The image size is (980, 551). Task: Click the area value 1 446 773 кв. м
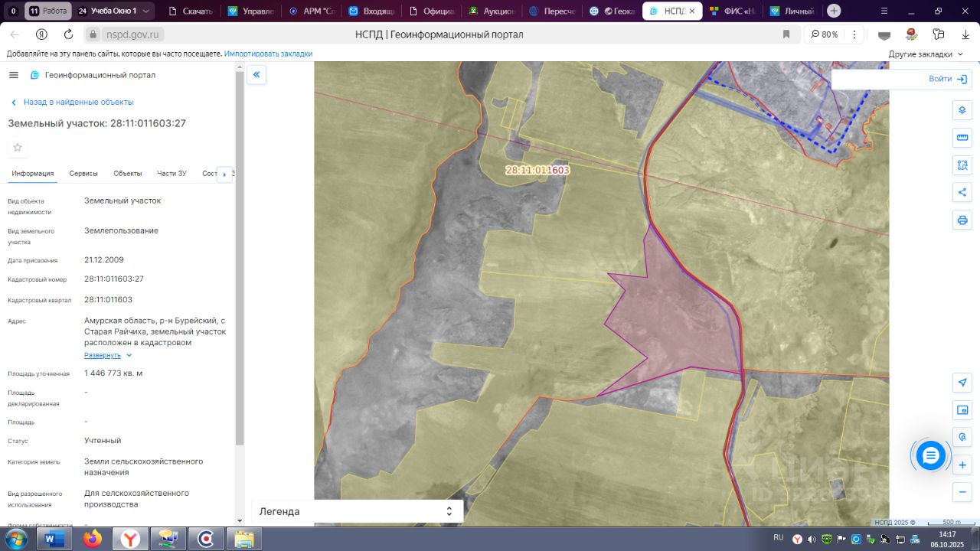[x=113, y=373]
